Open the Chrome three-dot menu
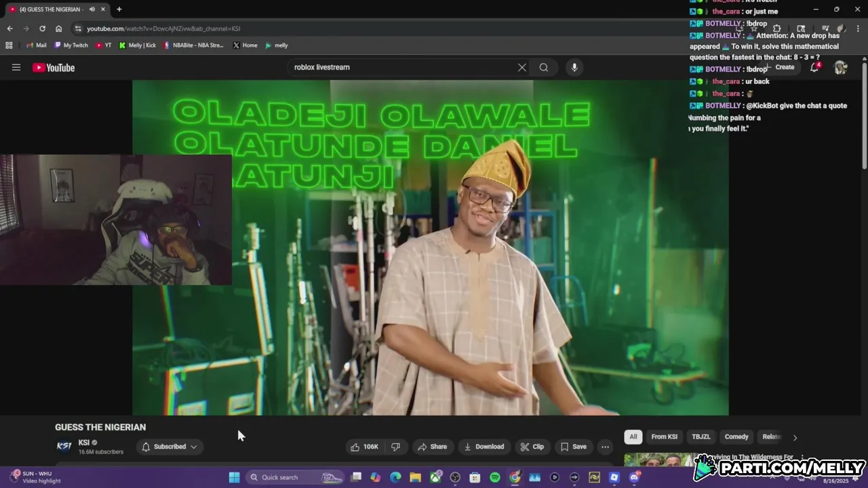This screenshot has width=868, height=488. [857, 28]
